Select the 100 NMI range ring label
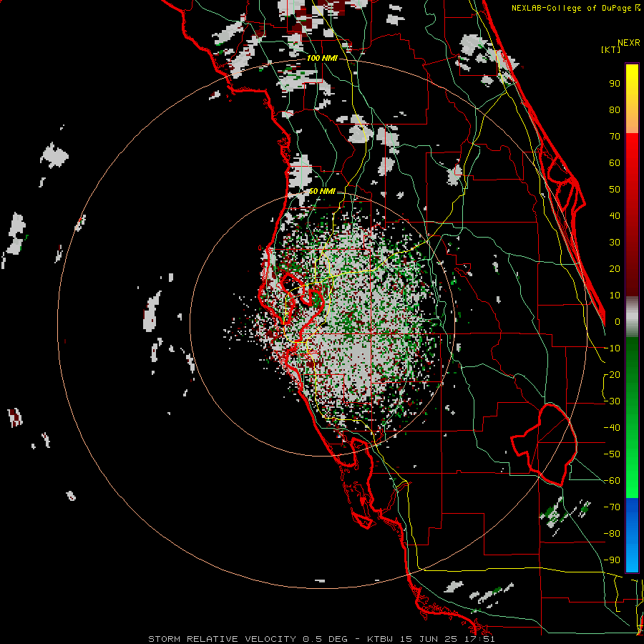The height and width of the screenshot is (644, 644). pos(322,59)
